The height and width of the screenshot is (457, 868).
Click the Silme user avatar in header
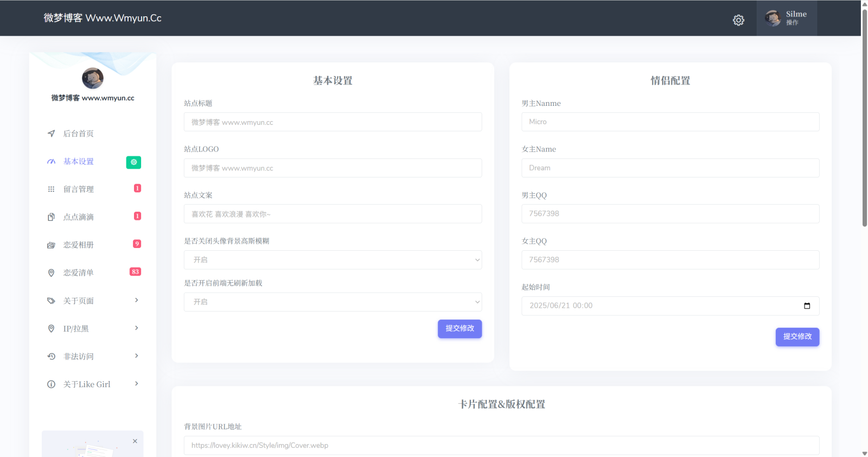click(x=773, y=18)
